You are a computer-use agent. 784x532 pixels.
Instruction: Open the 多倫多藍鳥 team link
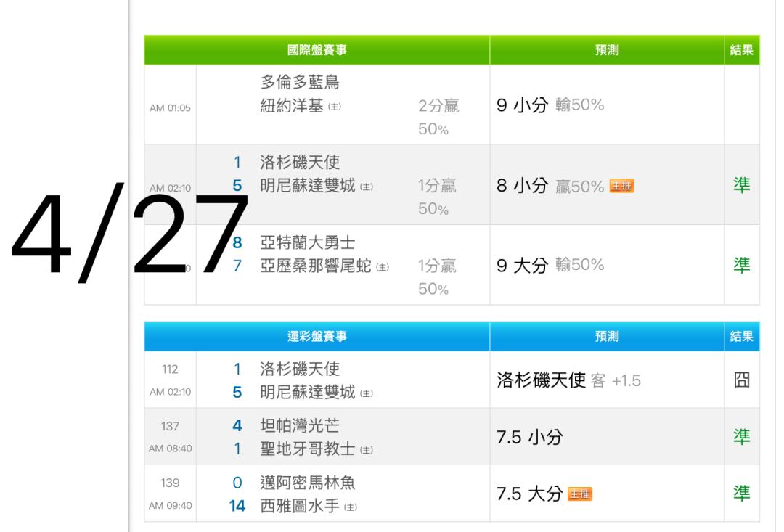click(x=300, y=84)
